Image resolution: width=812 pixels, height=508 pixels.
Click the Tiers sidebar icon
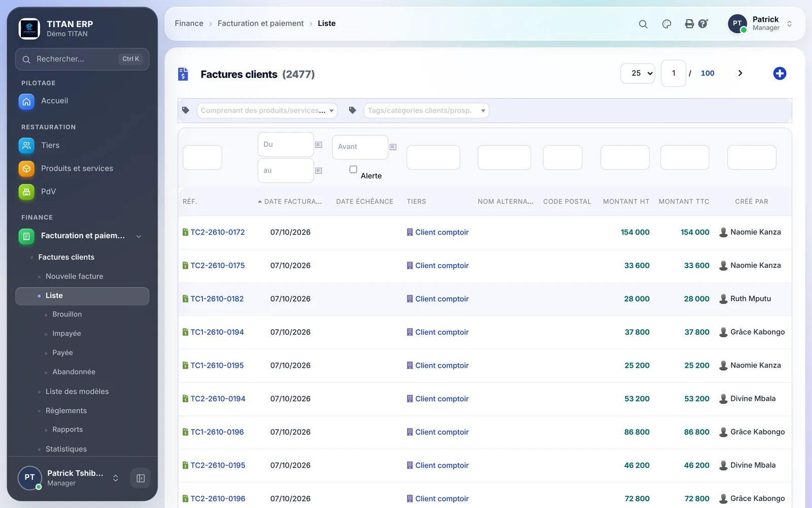[x=26, y=145]
